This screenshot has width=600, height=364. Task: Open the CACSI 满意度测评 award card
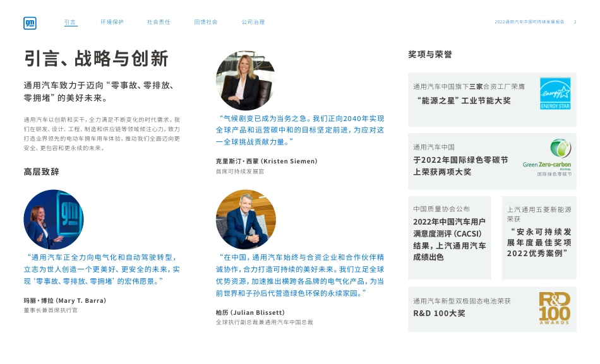(x=450, y=238)
